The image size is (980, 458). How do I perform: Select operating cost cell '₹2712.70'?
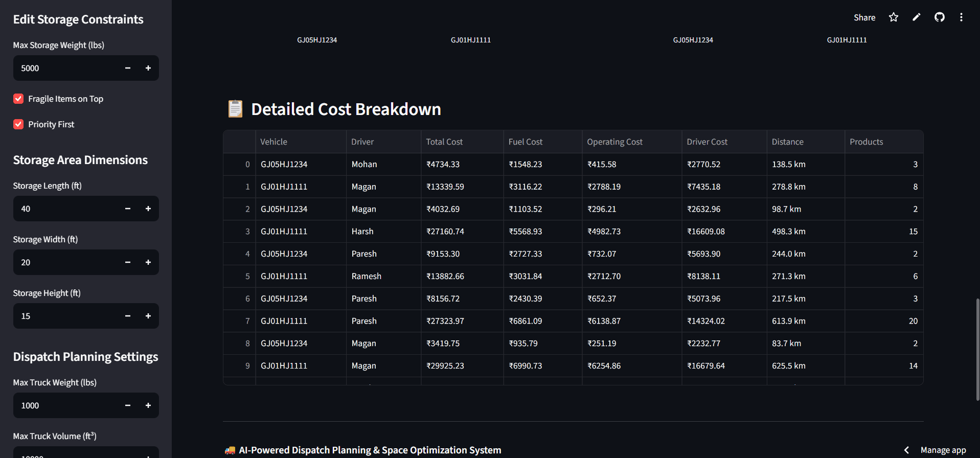coord(632,276)
